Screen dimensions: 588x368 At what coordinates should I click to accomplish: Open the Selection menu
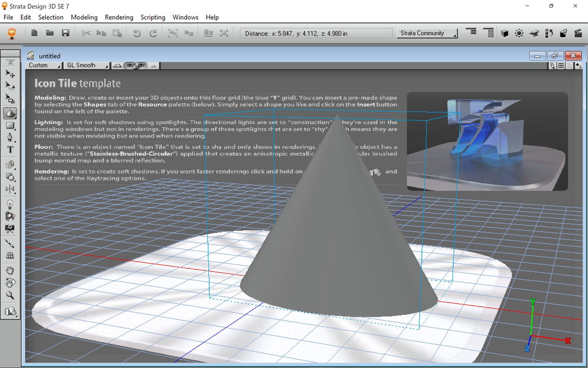[51, 17]
